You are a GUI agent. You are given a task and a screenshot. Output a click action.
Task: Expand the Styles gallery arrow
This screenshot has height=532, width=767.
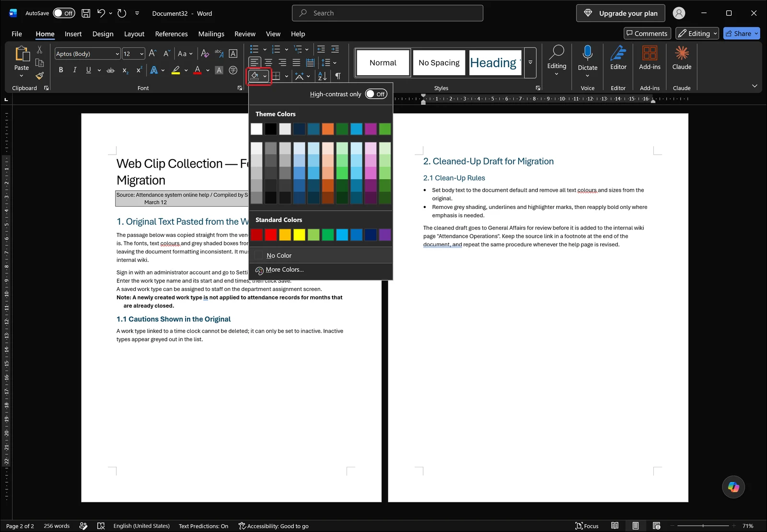point(530,62)
